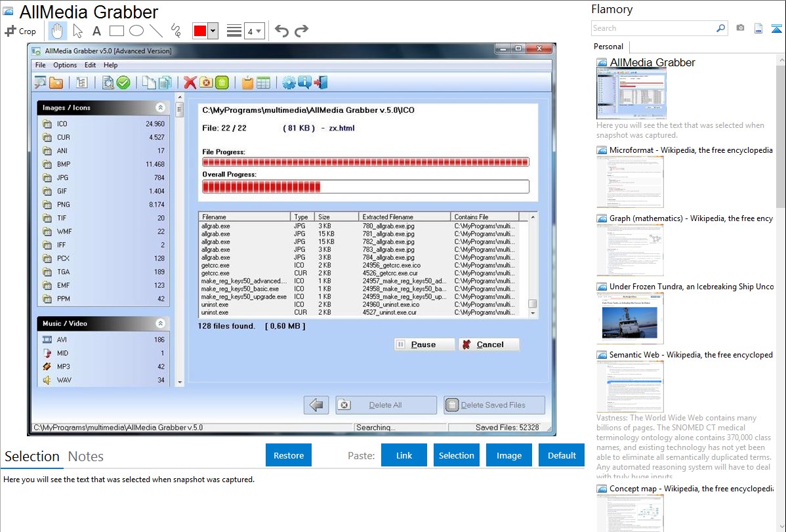Collapse the Images / Icons panel
The width and height of the screenshot is (786, 532).
pyautogui.click(x=160, y=108)
